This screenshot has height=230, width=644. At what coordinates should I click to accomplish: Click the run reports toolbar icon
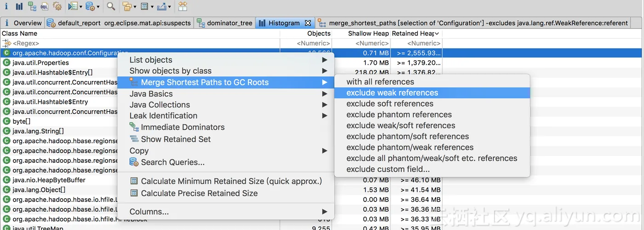pyautogui.click(x=73, y=6)
